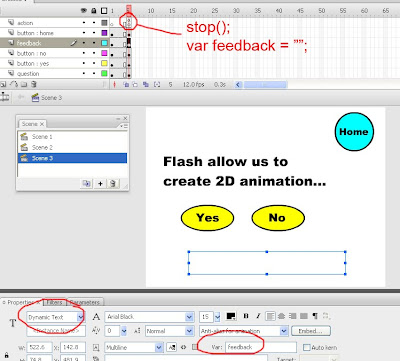
Task: Toggle visibility dot of button : no layer
Action: pyautogui.click(x=84, y=53)
